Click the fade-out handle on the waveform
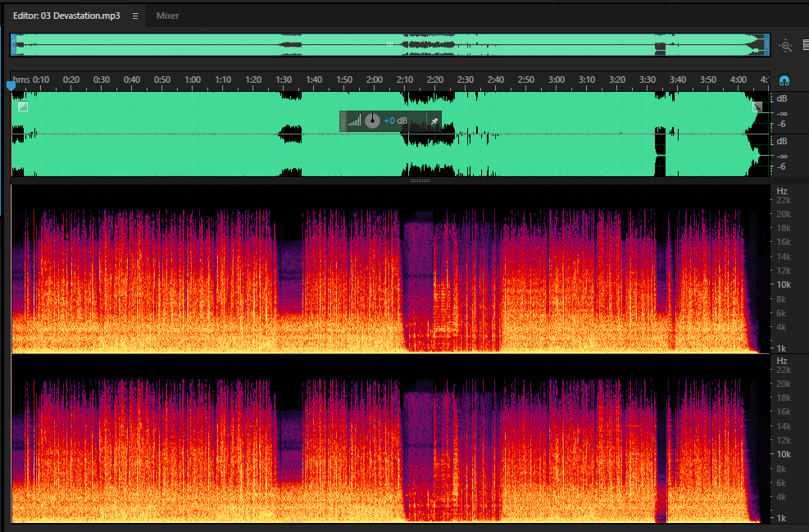 [x=757, y=107]
